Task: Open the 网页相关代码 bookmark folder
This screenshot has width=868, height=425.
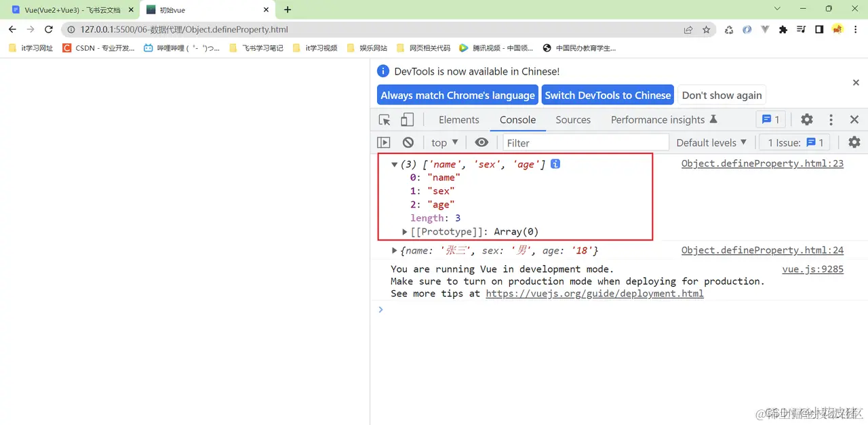Action: pyautogui.click(x=423, y=48)
